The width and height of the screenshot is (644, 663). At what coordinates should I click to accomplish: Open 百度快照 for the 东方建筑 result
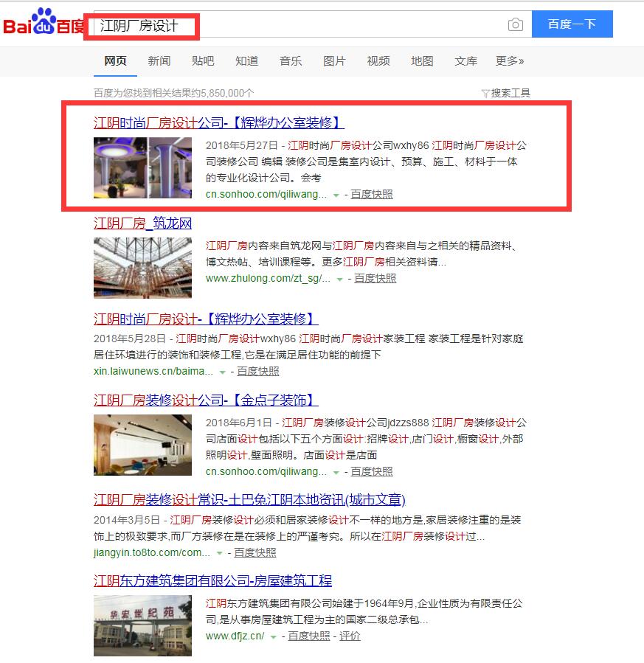[309, 636]
